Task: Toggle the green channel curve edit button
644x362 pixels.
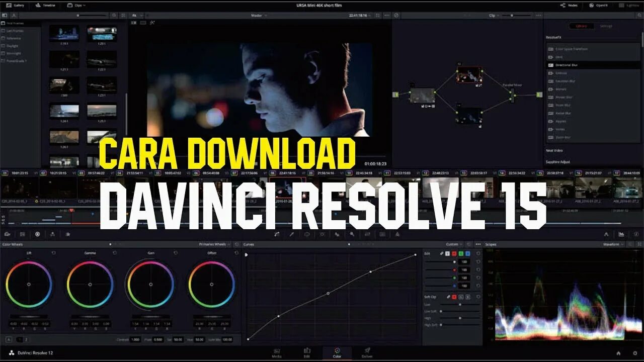Action: coord(461,253)
